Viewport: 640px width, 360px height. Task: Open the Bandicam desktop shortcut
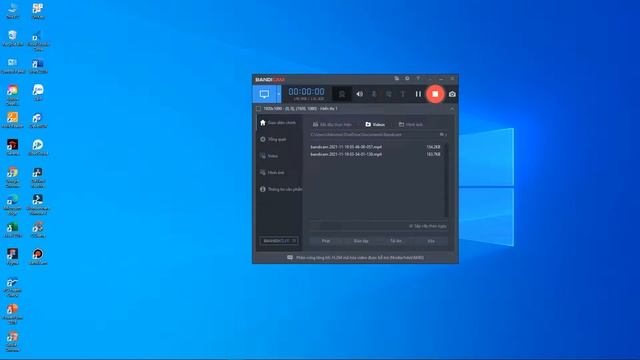(38, 257)
